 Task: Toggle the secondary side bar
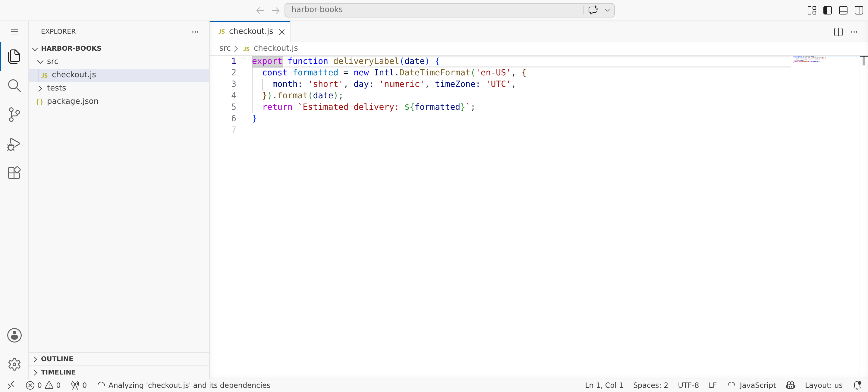point(859,11)
